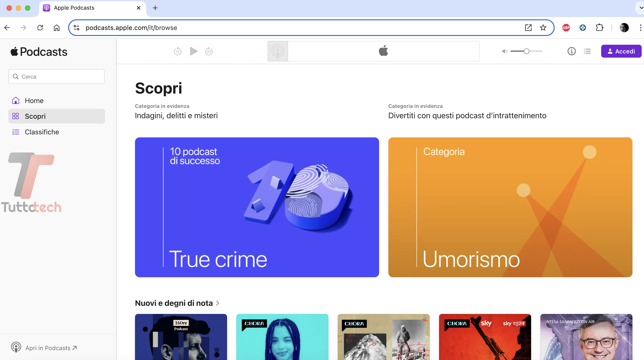Select Home in the sidebar
644x360 pixels.
click(x=34, y=100)
